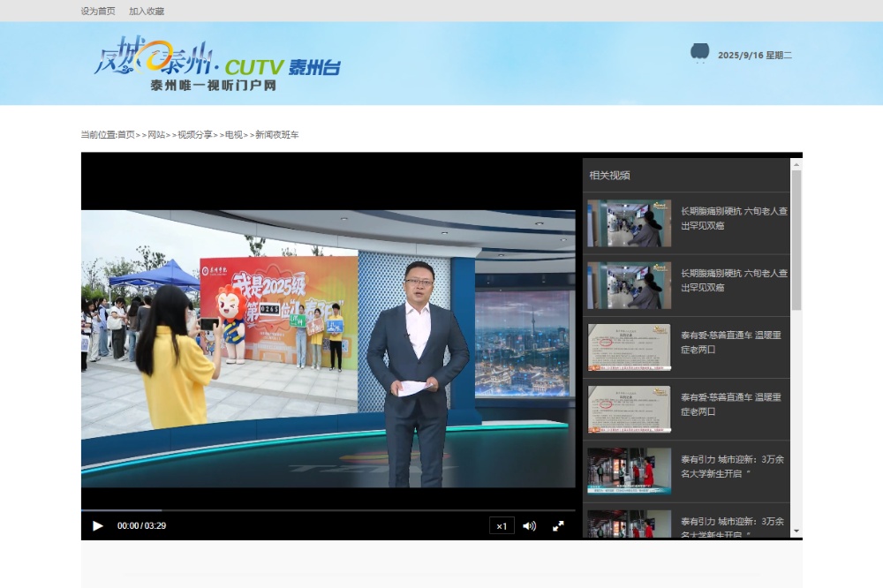Click the 加入收藏 link at the top
Image resolution: width=883 pixels, height=588 pixels.
tap(147, 11)
